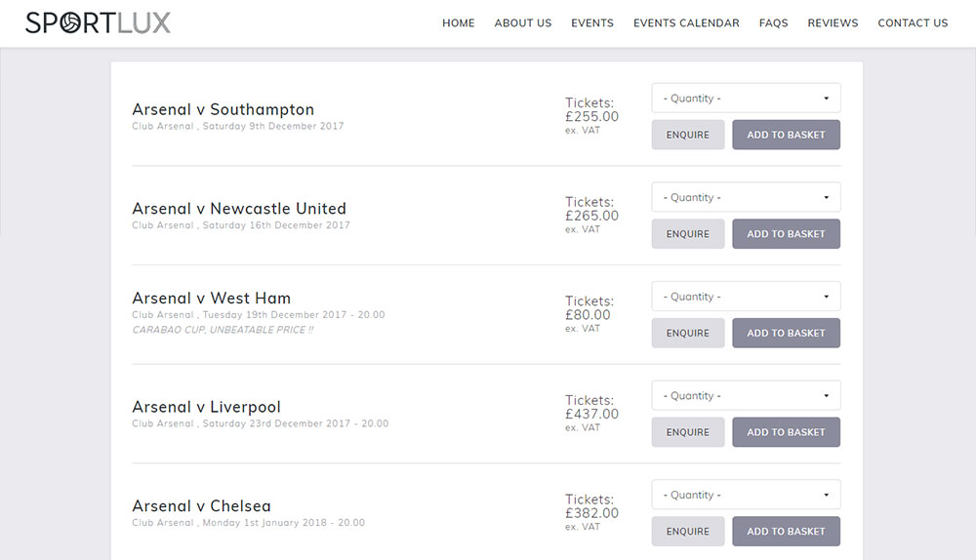
Task: Navigate to FAQs
Action: 773,23
